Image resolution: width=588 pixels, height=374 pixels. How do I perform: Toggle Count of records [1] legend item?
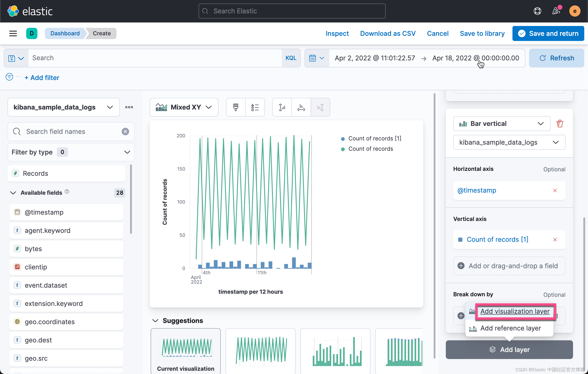tap(374, 139)
